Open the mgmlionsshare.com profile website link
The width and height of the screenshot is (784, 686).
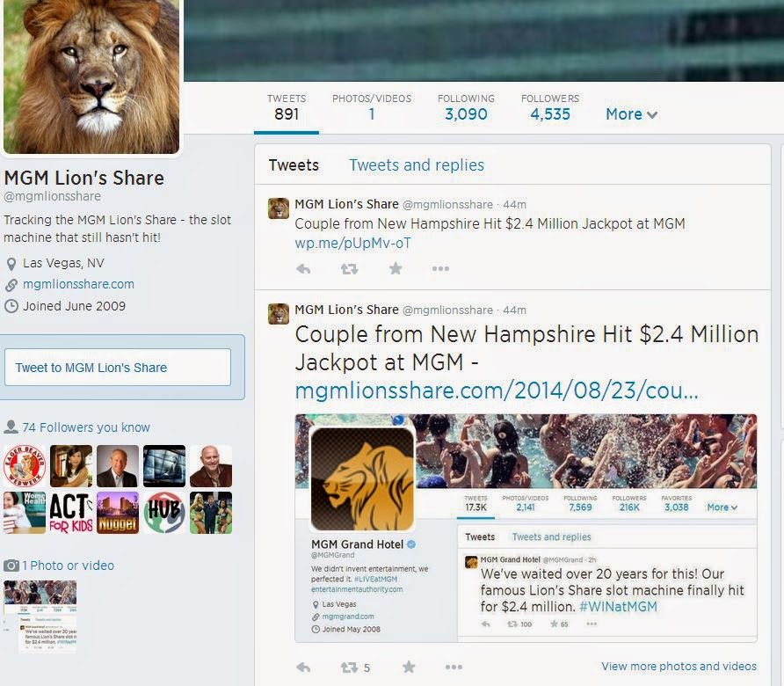(x=78, y=284)
